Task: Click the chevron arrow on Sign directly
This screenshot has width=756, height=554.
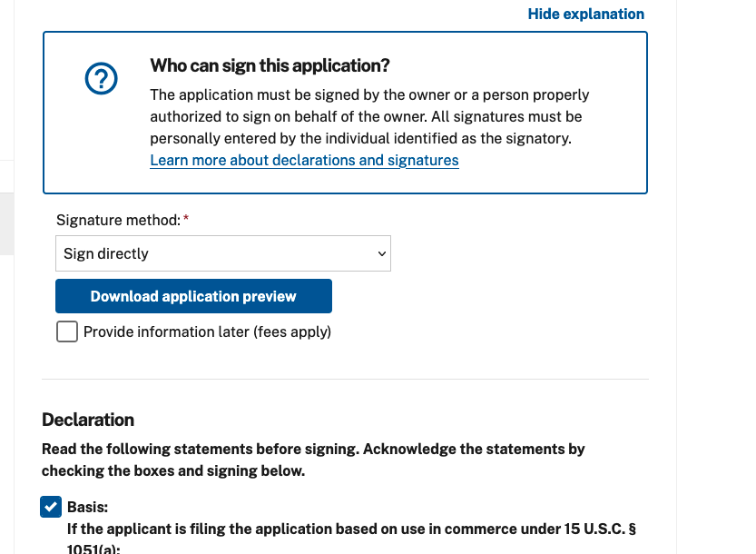Action: 382,253
